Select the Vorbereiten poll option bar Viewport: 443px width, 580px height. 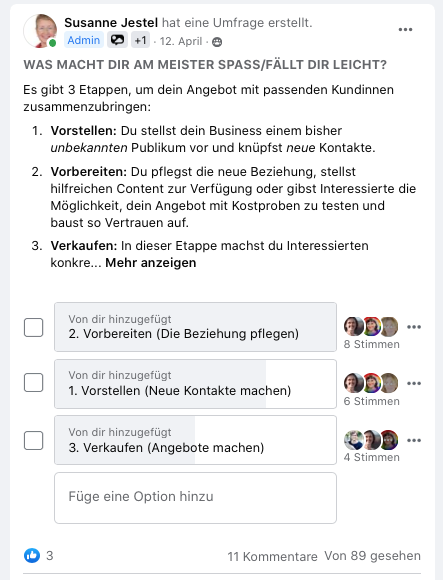[x=195, y=327]
